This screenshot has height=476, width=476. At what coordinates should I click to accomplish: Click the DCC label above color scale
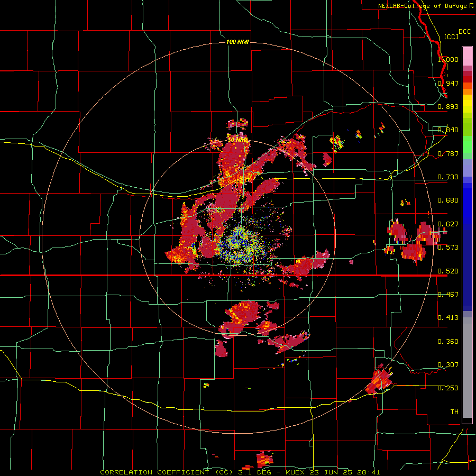click(464, 32)
